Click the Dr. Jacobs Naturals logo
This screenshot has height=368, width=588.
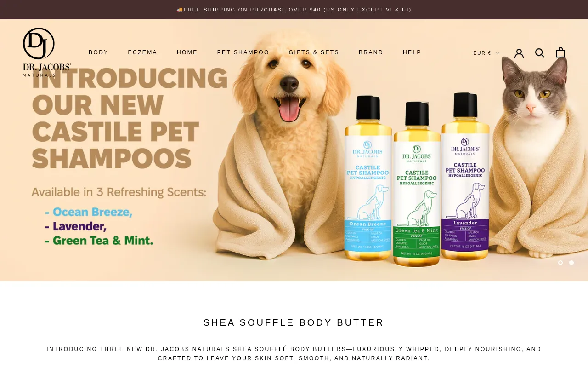(47, 52)
